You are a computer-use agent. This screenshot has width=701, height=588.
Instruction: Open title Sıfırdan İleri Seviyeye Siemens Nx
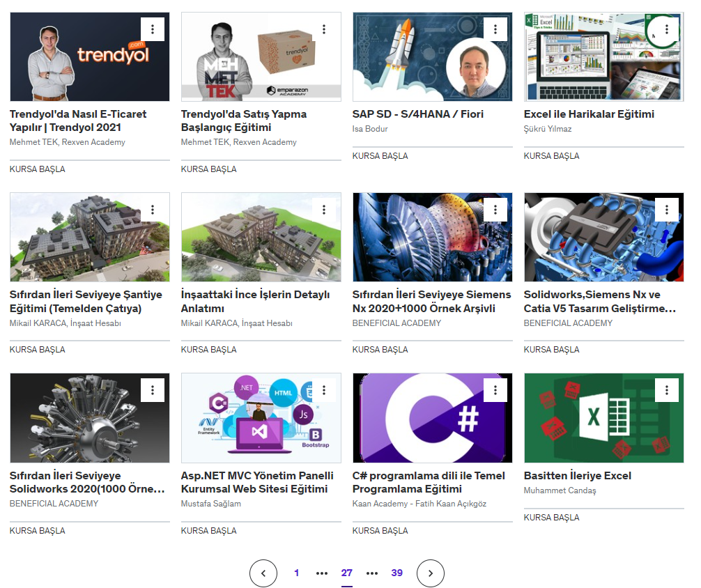click(x=431, y=302)
